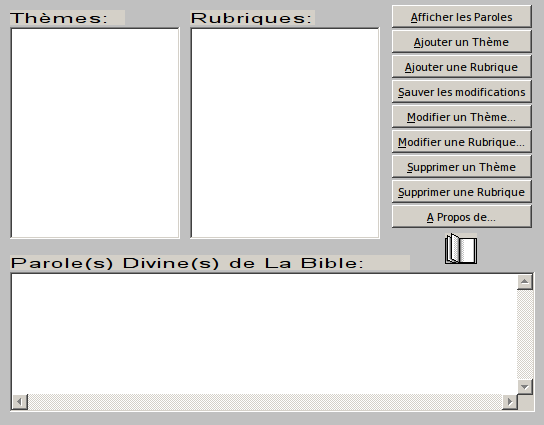Screen dimensions: 544x425
Task: Click the Afficher les Paroles button
Action: click(x=461, y=17)
